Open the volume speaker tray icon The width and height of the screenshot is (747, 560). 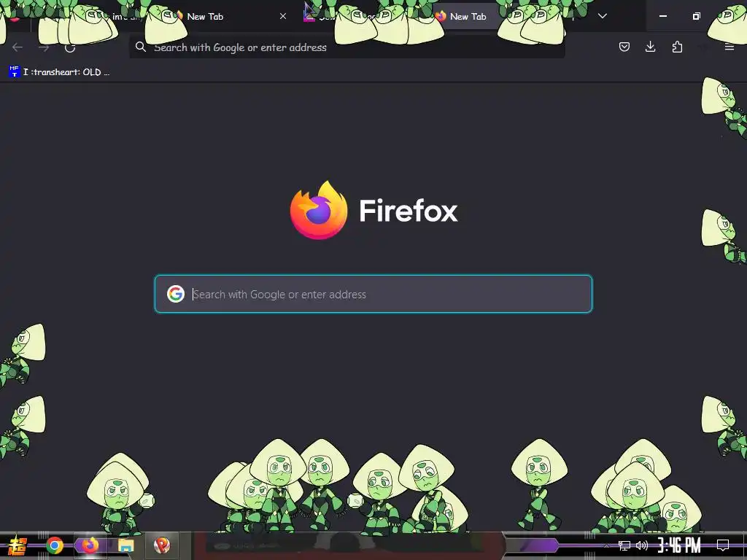coord(642,545)
